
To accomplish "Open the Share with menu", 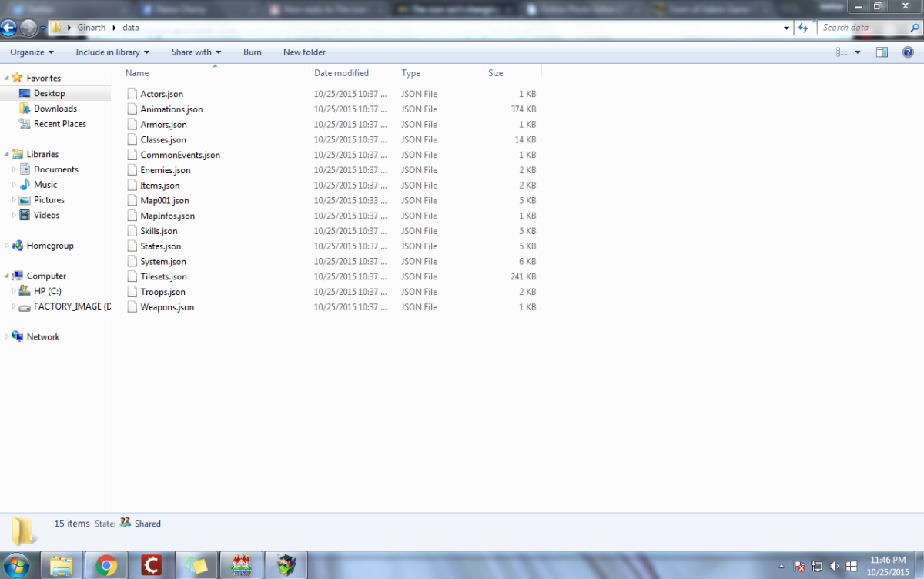I will point(196,52).
